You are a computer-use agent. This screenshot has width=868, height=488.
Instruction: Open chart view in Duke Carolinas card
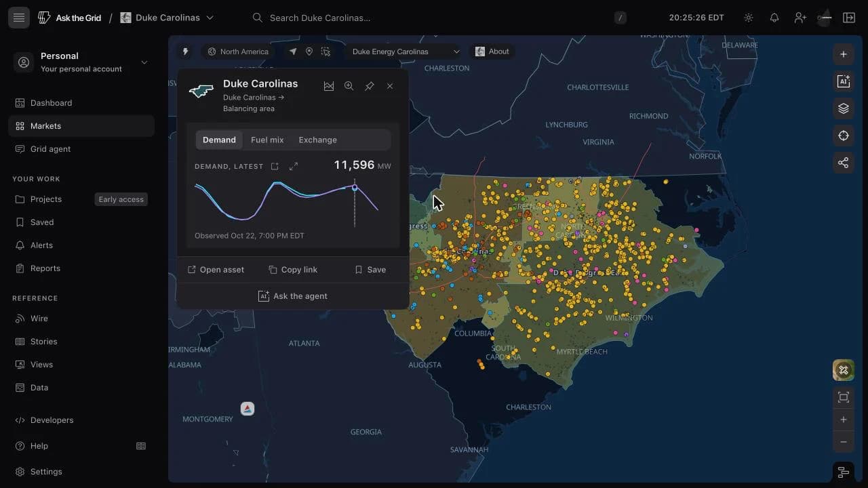point(329,86)
